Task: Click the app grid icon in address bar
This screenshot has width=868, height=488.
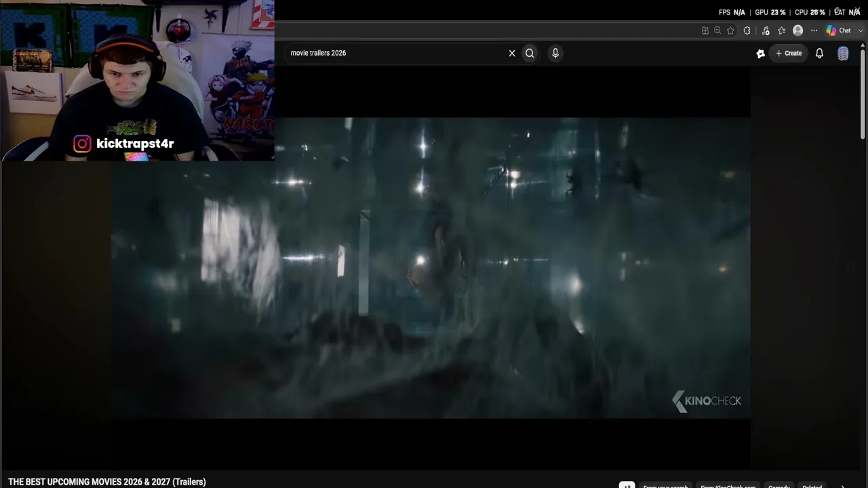Action: (705, 30)
